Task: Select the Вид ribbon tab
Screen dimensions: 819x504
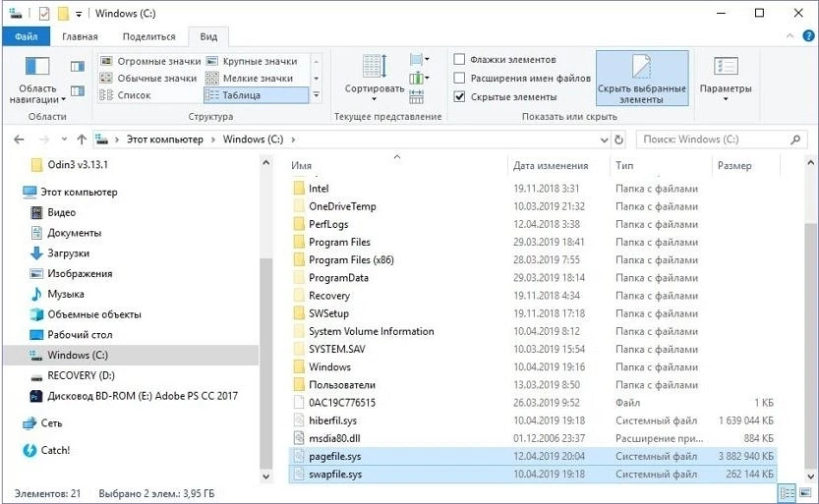Action: pyautogui.click(x=208, y=36)
